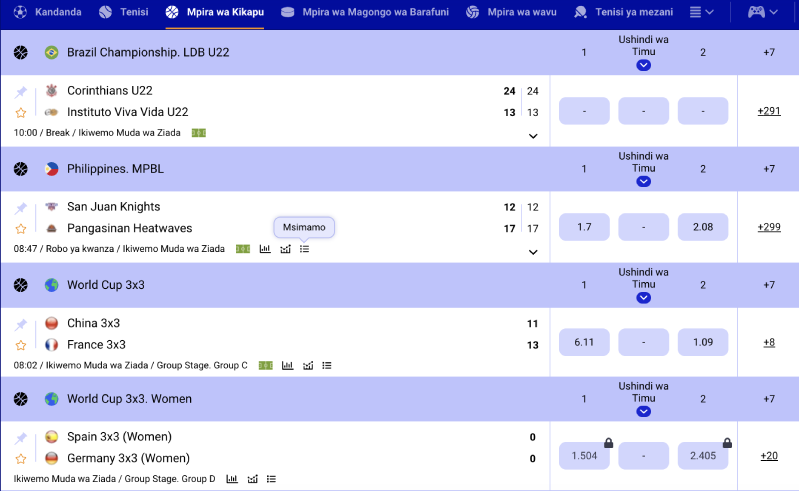Open Ushindi wa Timu dropdown for Philippines MPBL

point(643,182)
